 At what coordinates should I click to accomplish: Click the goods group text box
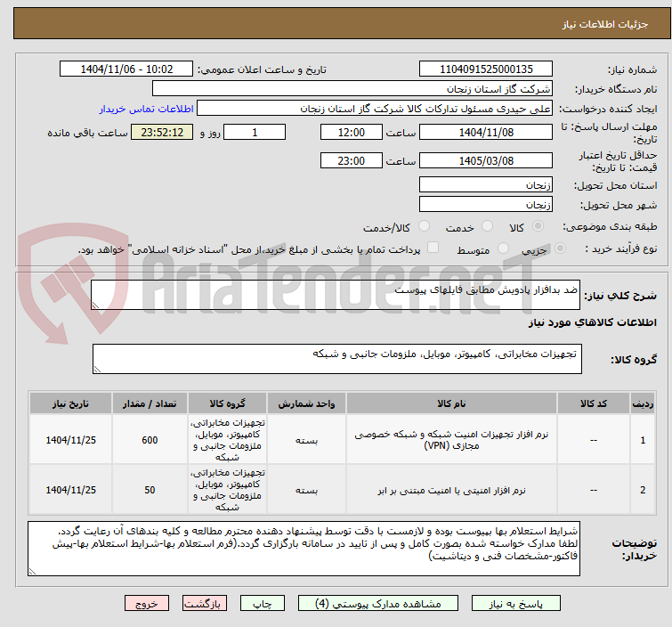tap(336, 359)
